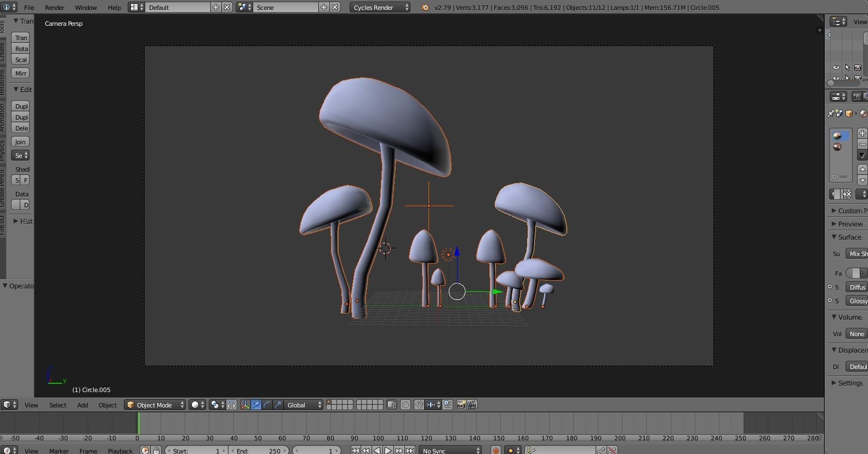
Task: Click the Mirror button in tool shelf
Action: 20,73
